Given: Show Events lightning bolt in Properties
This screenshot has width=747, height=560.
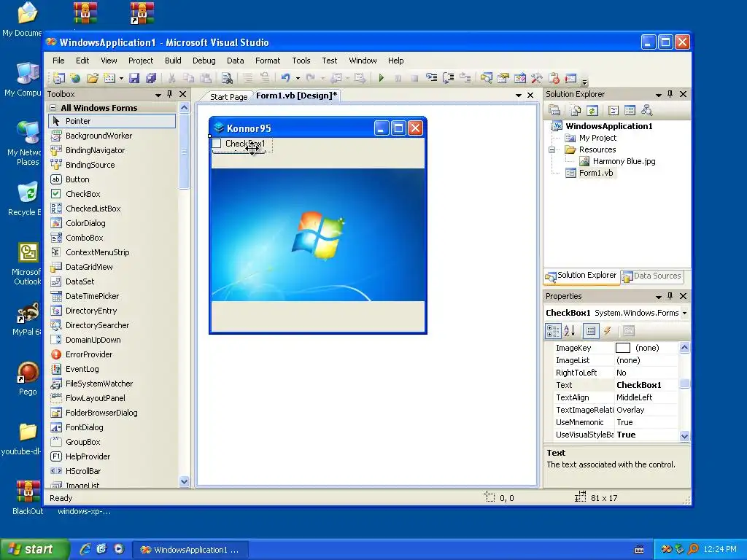Looking at the screenshot, I should [608, 330].
